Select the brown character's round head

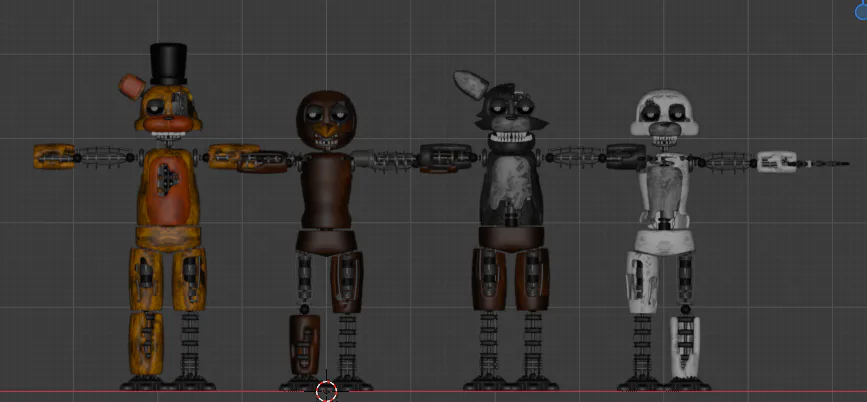[x=326, y=121]
